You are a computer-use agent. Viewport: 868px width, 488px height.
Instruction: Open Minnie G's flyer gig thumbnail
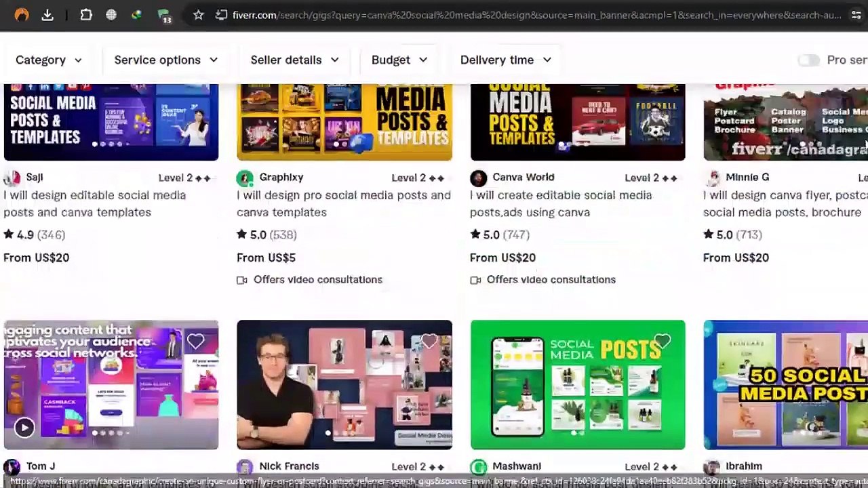click(x=785, y=122)
